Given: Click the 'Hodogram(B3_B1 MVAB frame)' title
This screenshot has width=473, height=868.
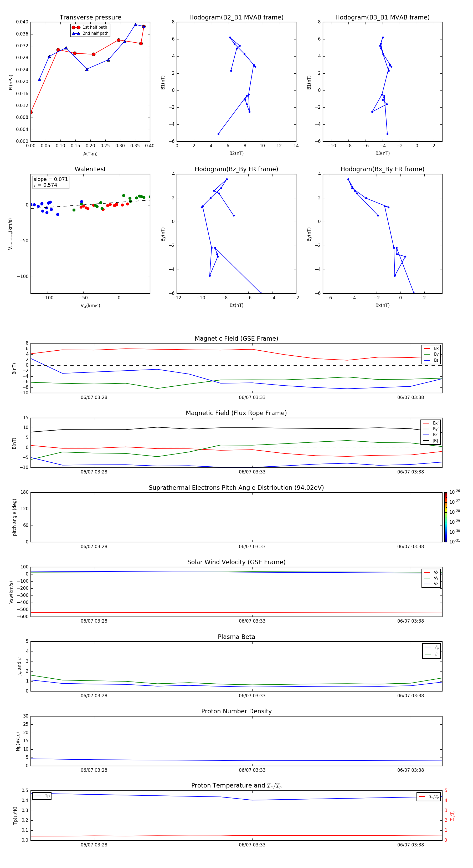Looking at the screenshot, I should pyautogui.click(x=382, y=18).
